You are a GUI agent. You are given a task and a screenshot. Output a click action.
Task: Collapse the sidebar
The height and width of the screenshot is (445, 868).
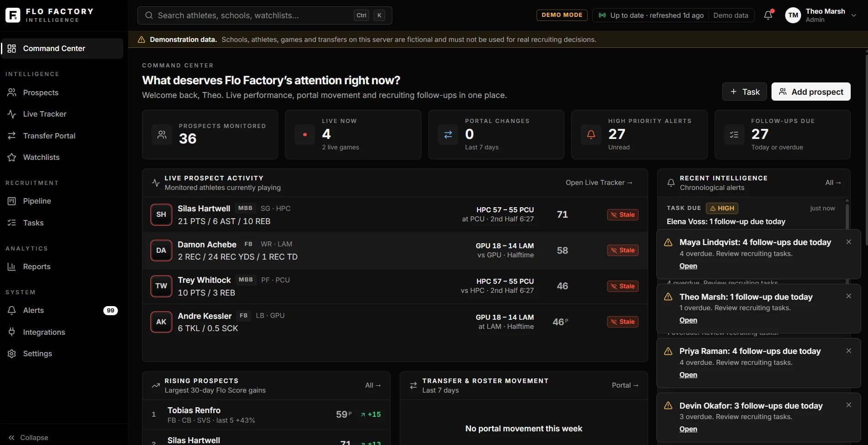tap(28, 437)
